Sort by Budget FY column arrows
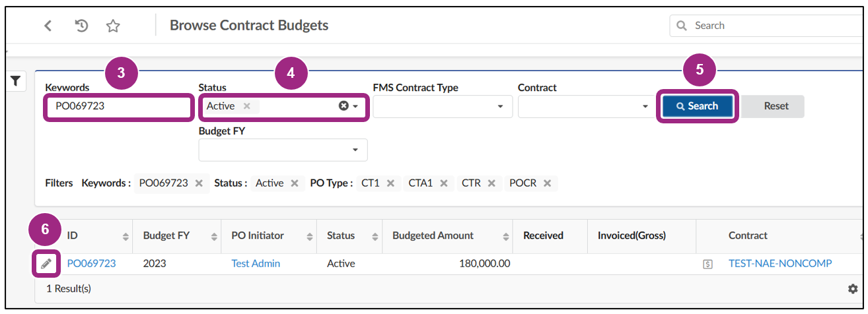 point(214,236)
